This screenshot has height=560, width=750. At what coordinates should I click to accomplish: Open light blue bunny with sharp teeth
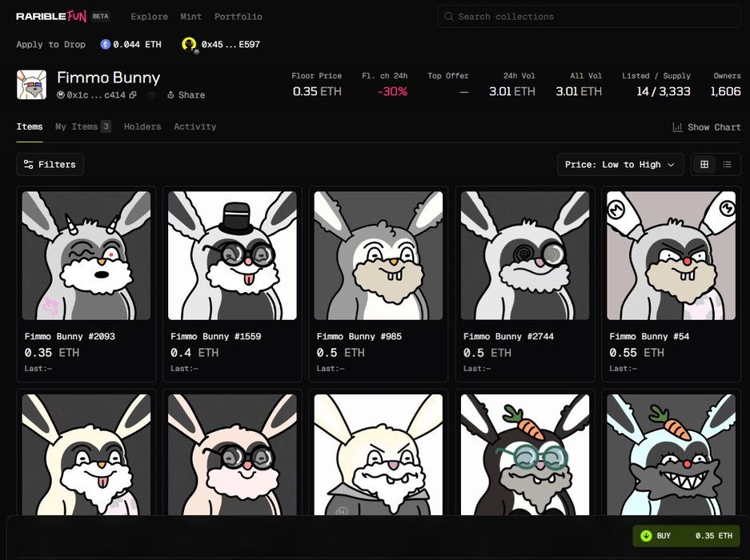(x=671, y=454)
